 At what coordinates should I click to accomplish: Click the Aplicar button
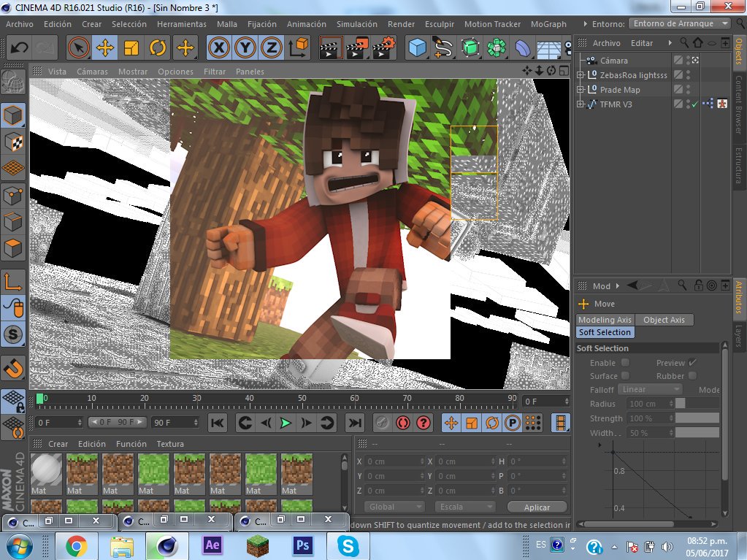[x=537, y=507]
